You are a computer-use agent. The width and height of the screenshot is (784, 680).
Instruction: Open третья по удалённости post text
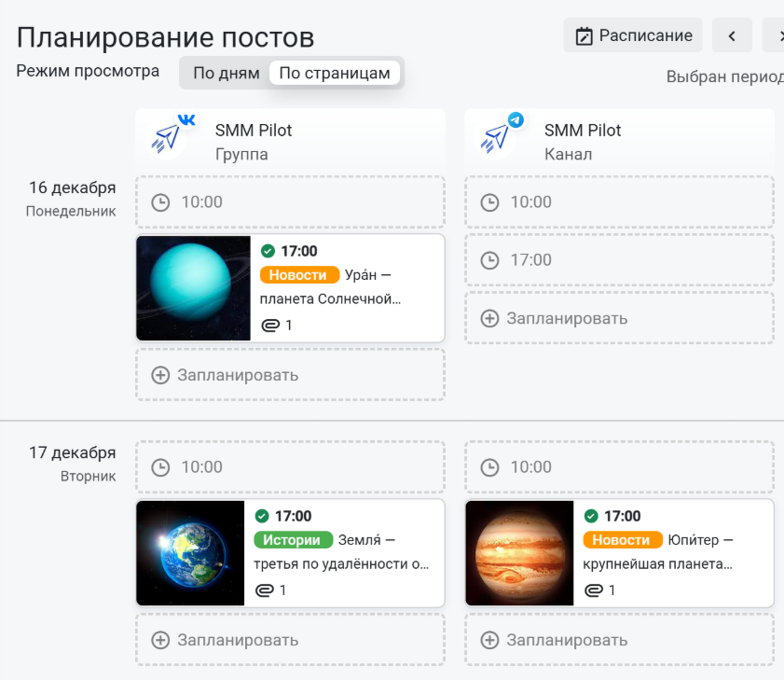pyautogui.click(x=341, y=564)
